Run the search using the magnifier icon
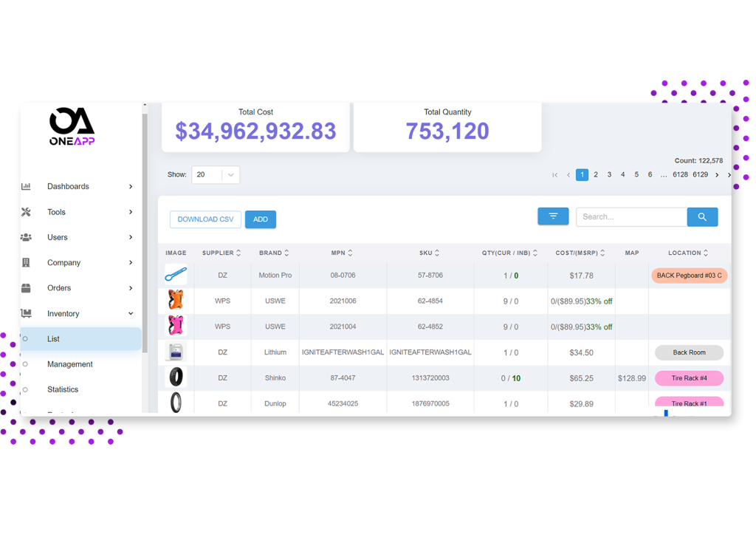Image resolution: width=756 pixels, height=540 pixels. (702, 216)
